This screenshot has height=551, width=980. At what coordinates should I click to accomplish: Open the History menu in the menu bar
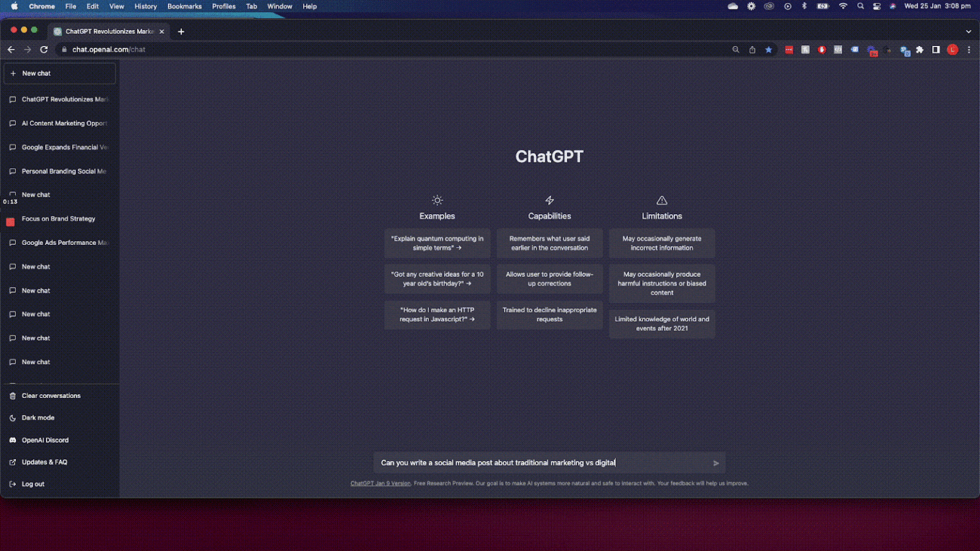145,6
